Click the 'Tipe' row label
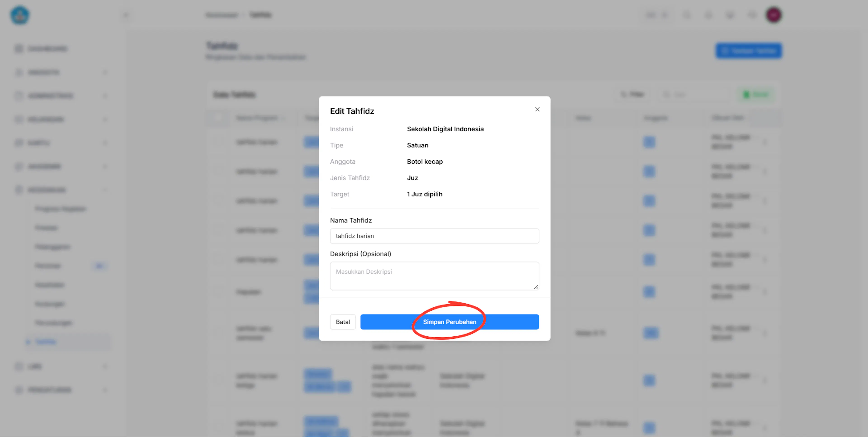The image size is (868, 438). tap(337, 145)
